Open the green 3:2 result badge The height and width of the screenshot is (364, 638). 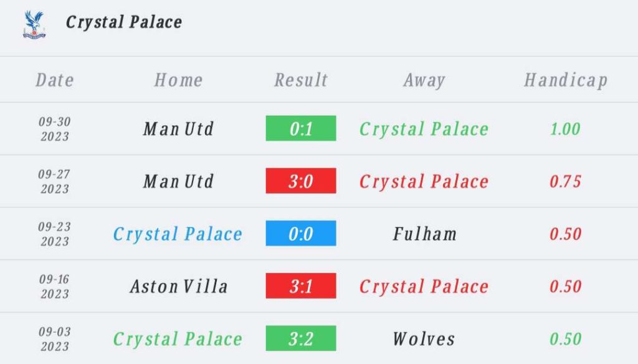click(x=301, y=338)
